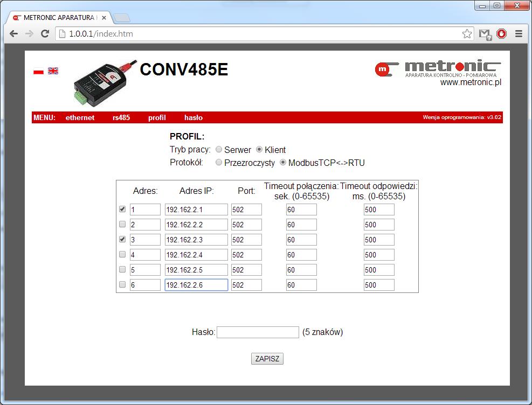Click the Adres field containing 1
532x405 pixels.
pos(145,210)
